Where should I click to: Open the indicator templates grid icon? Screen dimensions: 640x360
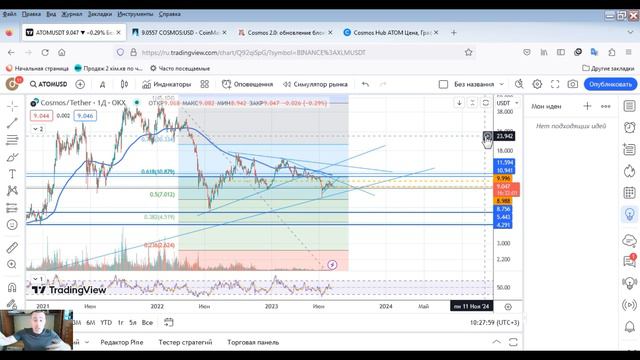204,84
